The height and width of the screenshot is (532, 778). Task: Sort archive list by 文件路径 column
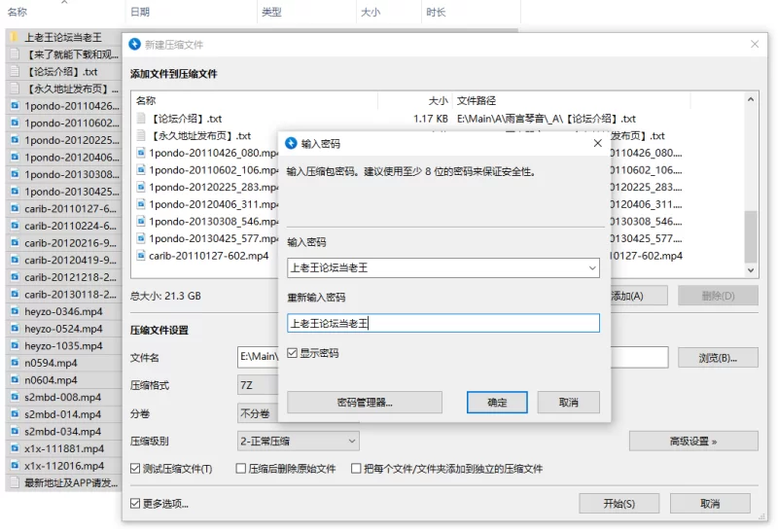pyautogui.click(x=477, y=101)
